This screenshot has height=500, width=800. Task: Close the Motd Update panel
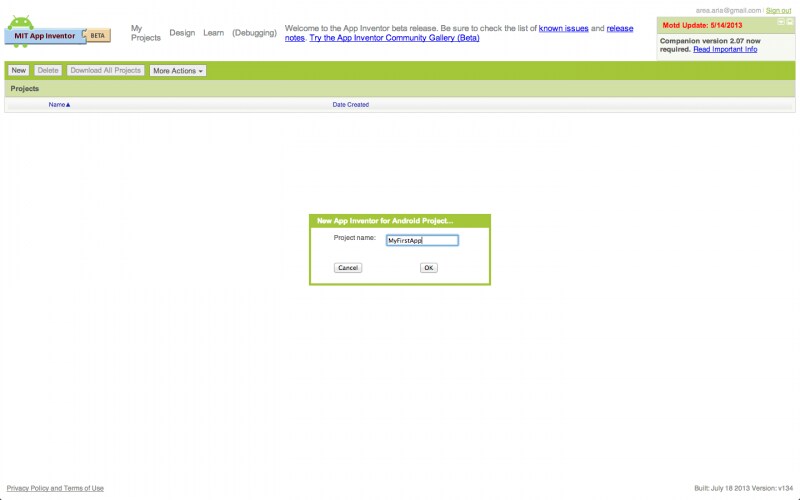(790, 23)
